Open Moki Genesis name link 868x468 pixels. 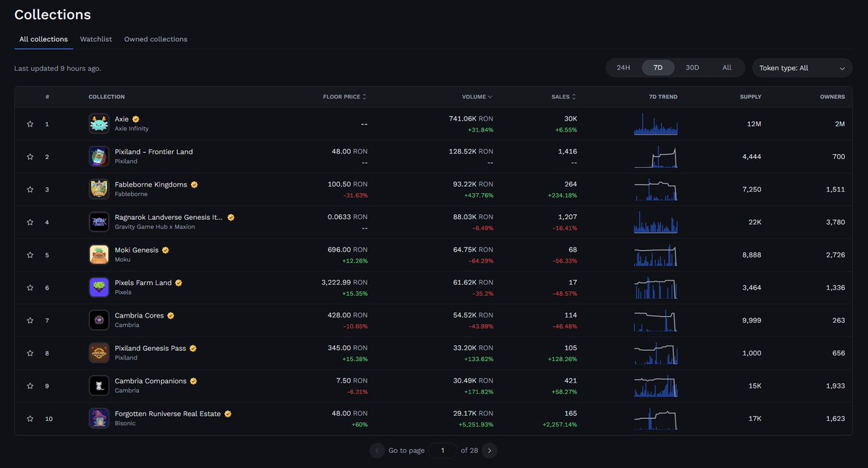point(136,250)
